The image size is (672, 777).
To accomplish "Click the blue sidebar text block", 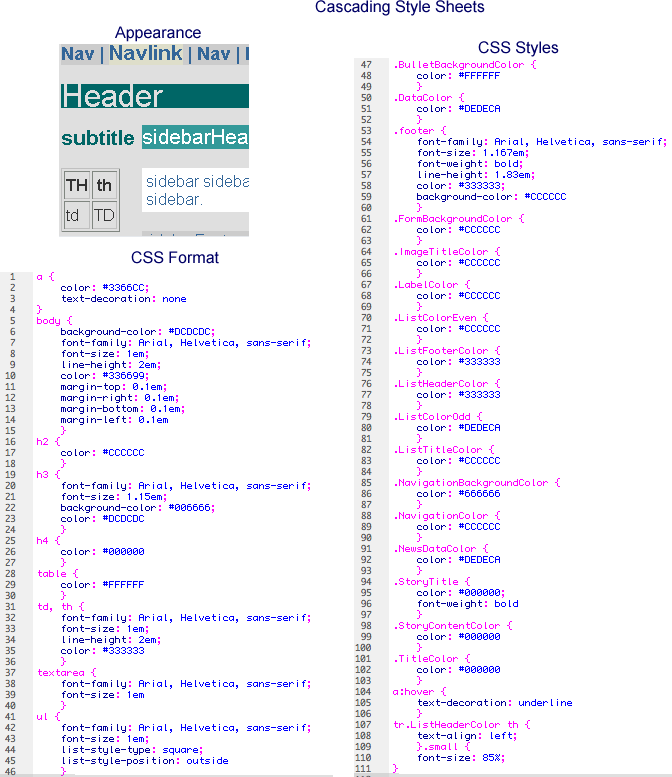I will coord(196,191).
